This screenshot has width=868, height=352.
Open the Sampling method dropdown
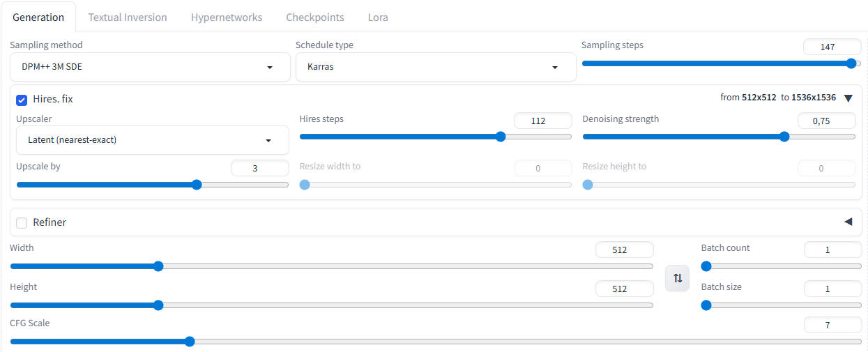(150, 68)
